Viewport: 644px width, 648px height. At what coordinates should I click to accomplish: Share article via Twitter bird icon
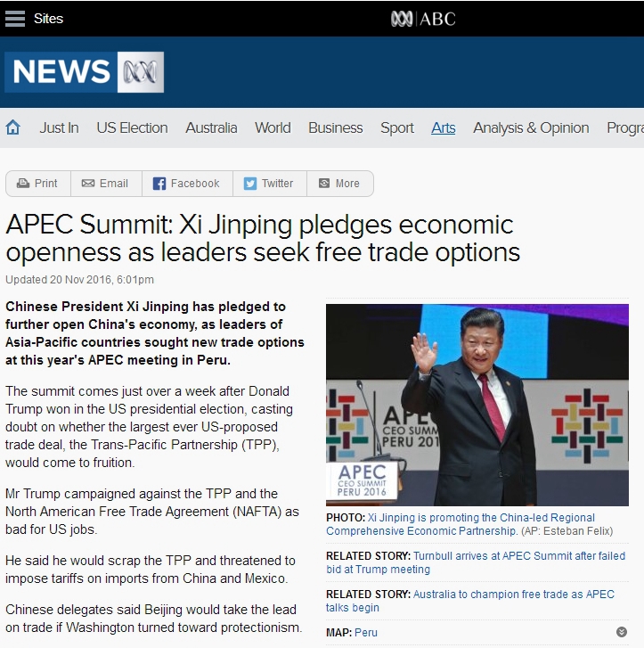[250, 184]
